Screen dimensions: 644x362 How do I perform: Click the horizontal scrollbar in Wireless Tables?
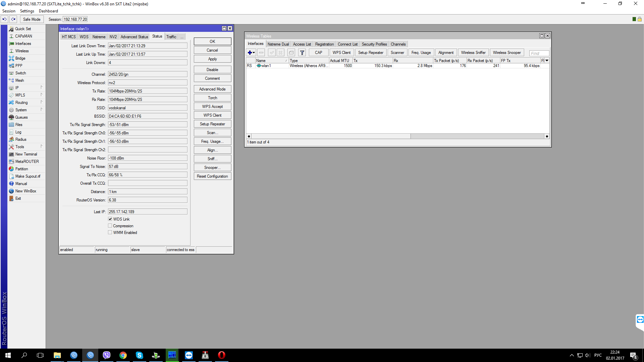click(x=330, y=136)
